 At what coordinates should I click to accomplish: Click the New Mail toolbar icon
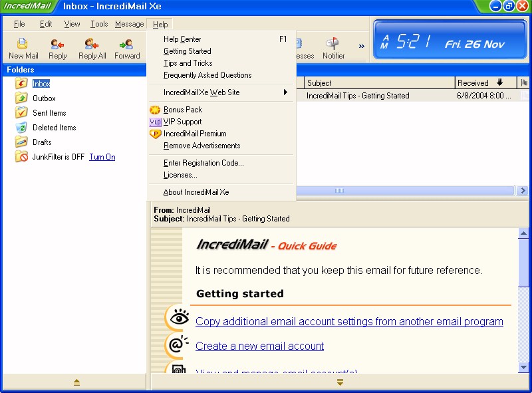23,45
